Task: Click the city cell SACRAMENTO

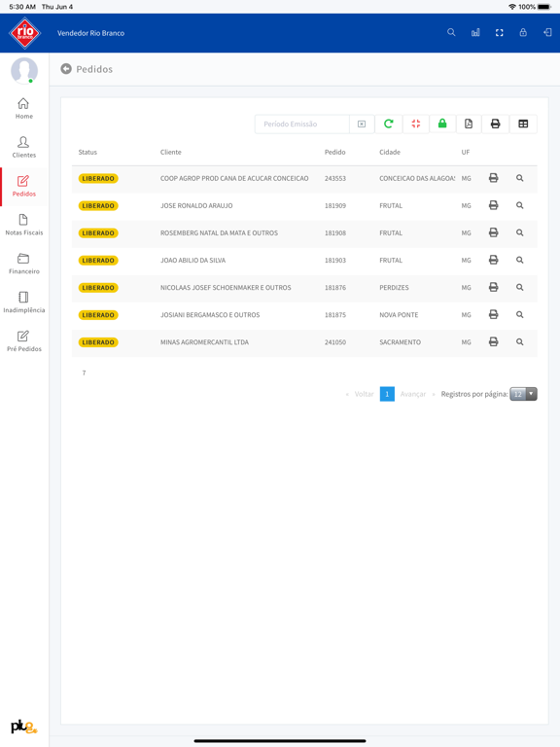Action: (x=400, y=342)
